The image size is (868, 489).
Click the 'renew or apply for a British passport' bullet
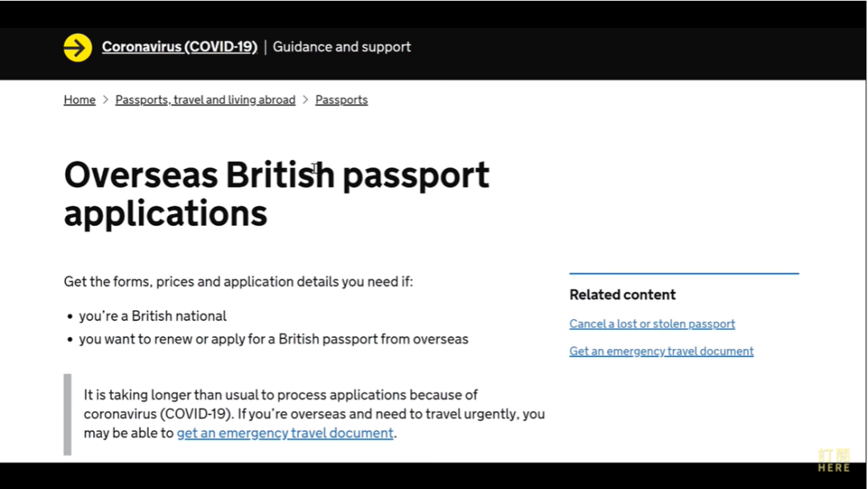(273, 339)
